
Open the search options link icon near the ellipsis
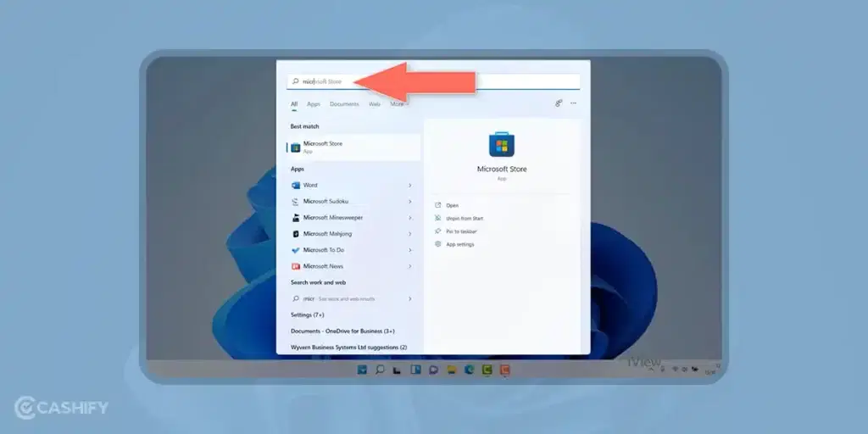pos(559,103)
